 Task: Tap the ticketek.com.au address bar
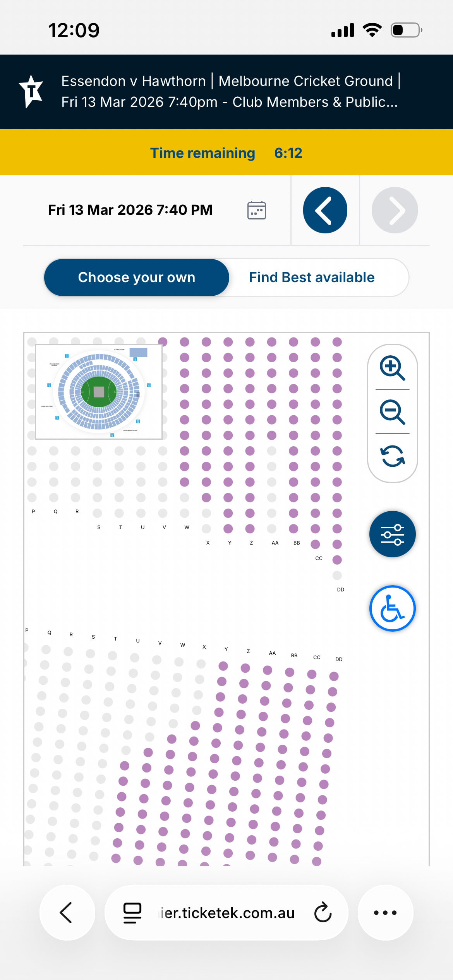[228, 913]
